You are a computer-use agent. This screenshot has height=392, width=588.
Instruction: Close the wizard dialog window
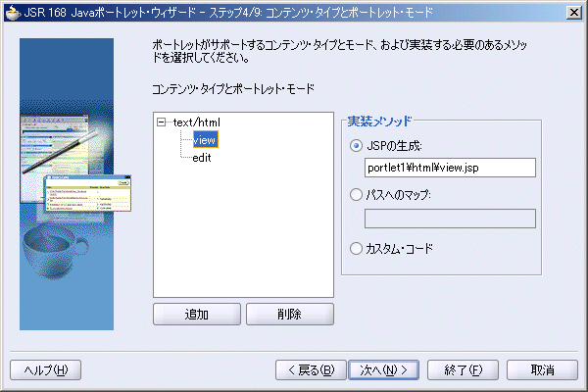pyautogui.click(x=574, y=13)
